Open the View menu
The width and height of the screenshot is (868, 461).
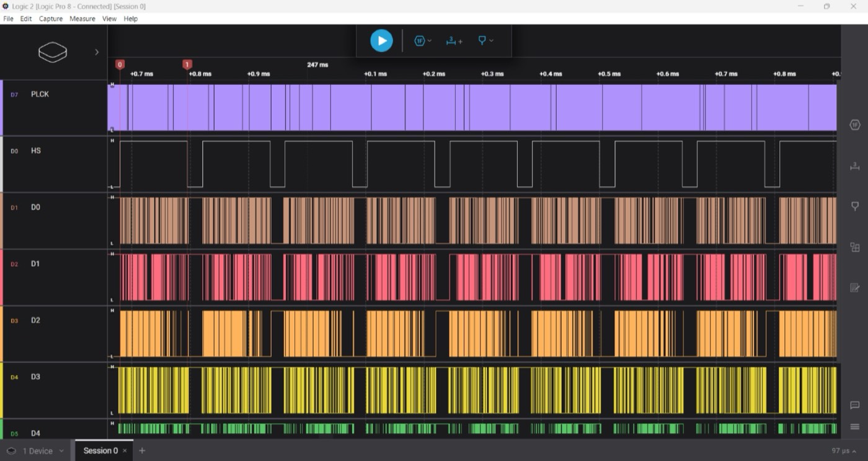tap(109, 19)
